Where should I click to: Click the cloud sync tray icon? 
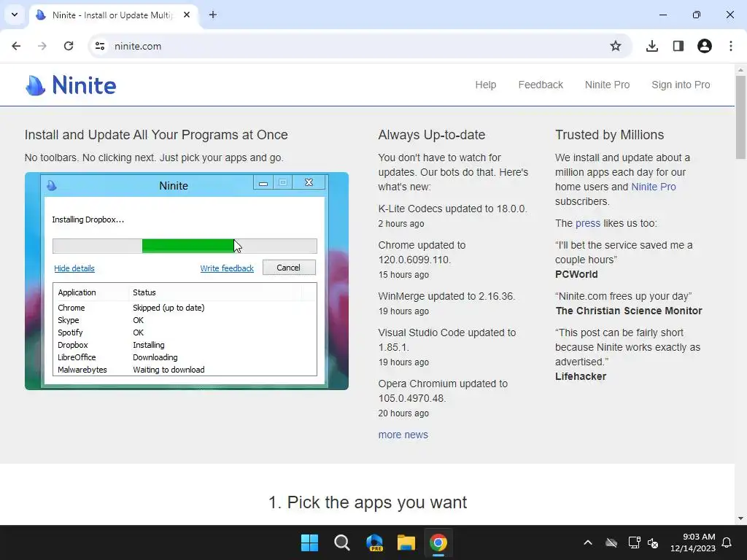click(611, 542)
